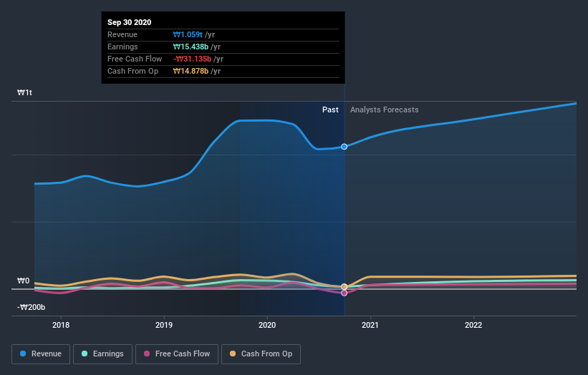Click the Sep 30 2020 tooltip date
This screenshot has width=588, height=375.
(130, 22)
